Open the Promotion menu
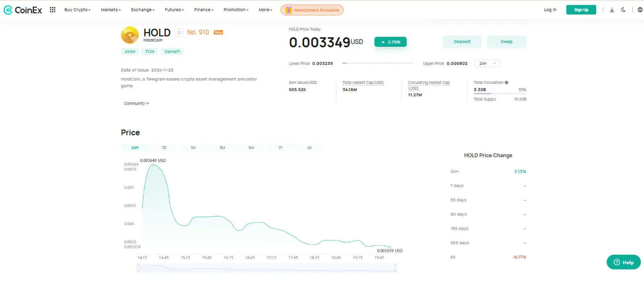Viewport: 644px width, 287px height. [236, 10]
